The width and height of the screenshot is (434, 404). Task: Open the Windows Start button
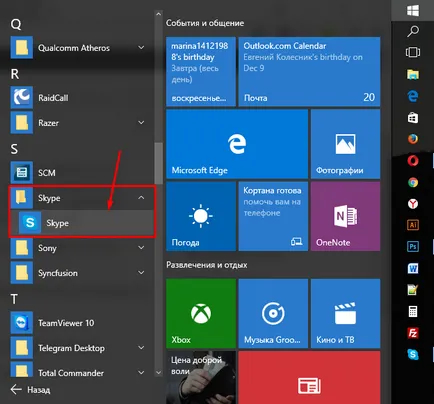pos(413,10)
